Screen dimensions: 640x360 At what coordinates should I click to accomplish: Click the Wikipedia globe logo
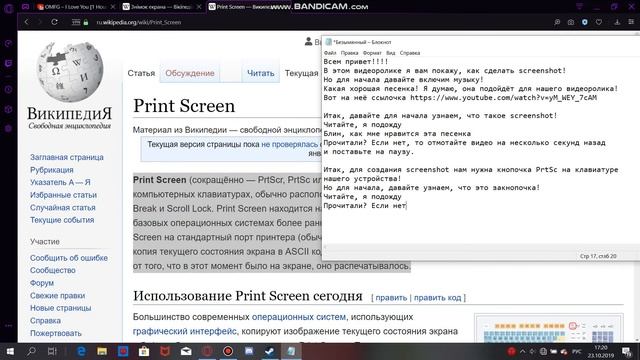[x=70, y=71]
